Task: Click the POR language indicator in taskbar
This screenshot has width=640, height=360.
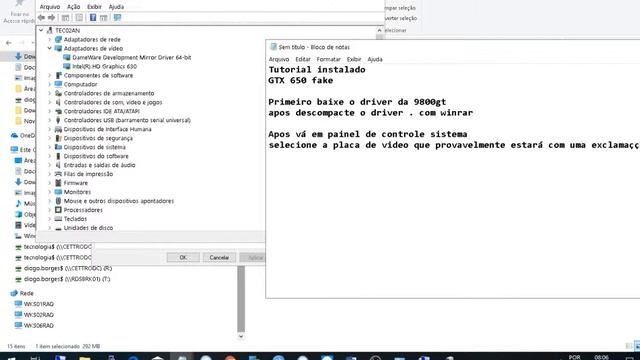Action: coord(574,357)
